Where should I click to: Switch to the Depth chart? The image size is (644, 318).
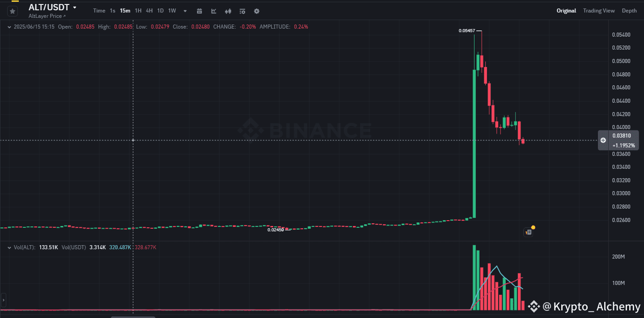coord(629,11)
